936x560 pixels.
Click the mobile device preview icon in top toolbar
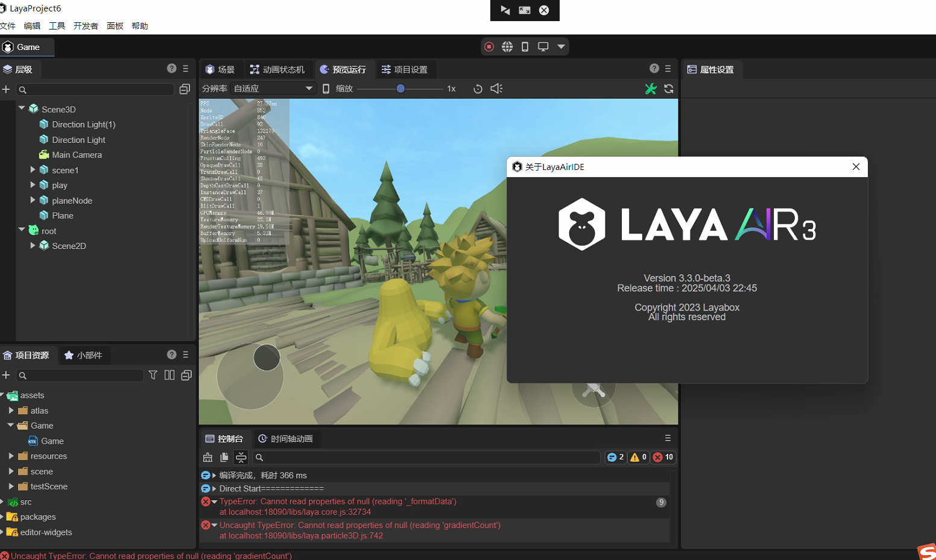(525, 47)
